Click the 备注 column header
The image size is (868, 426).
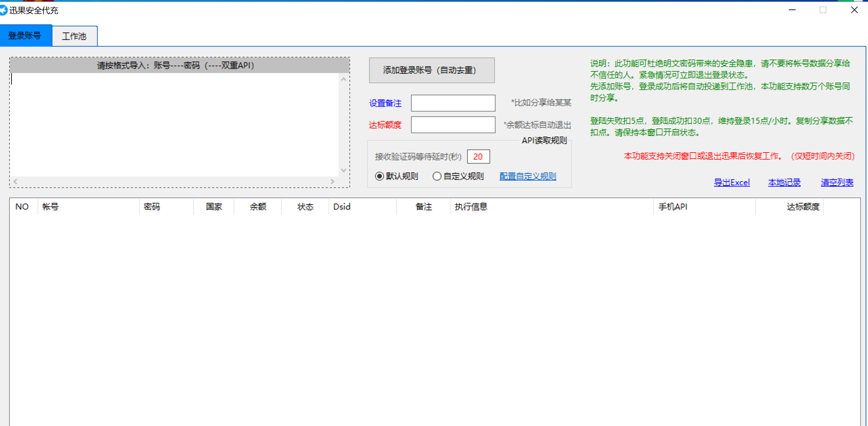(423, 207)
